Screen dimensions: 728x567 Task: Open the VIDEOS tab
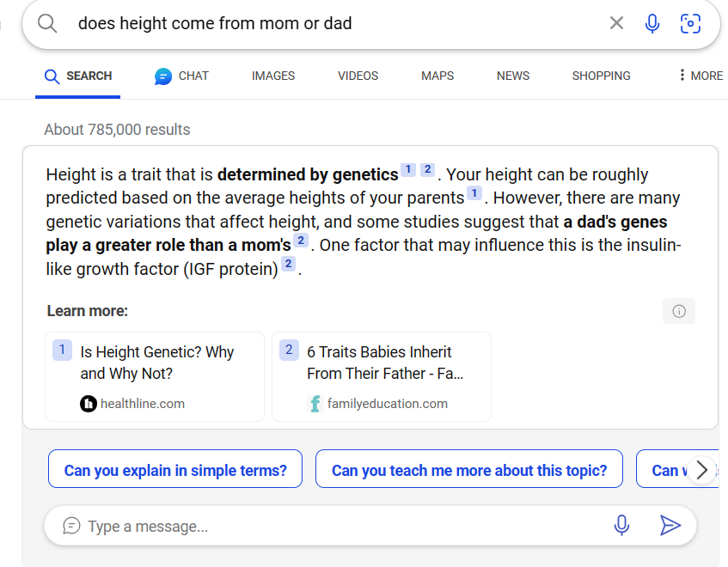pyautogui.click(x=358, y=76)
